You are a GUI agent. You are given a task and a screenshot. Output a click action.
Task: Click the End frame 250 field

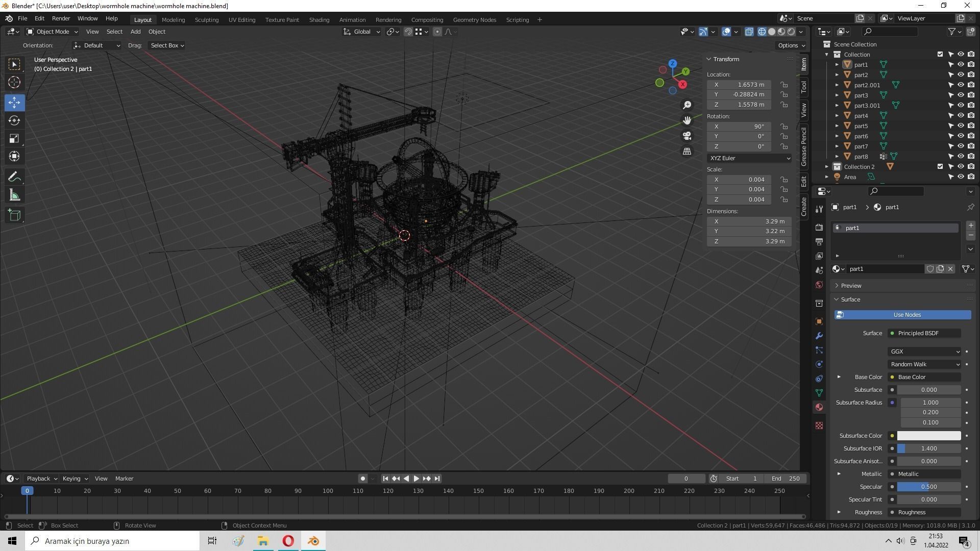pyautogui.click(x=786, y=479)
